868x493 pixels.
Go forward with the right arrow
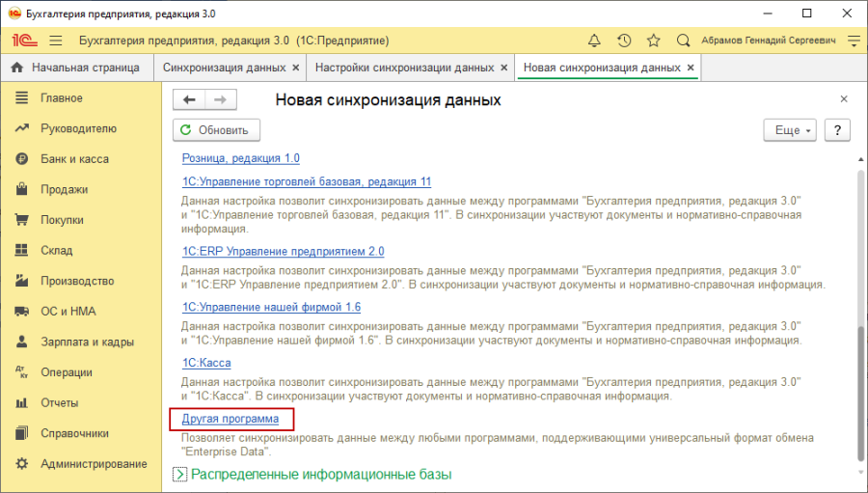pos(220,99)
